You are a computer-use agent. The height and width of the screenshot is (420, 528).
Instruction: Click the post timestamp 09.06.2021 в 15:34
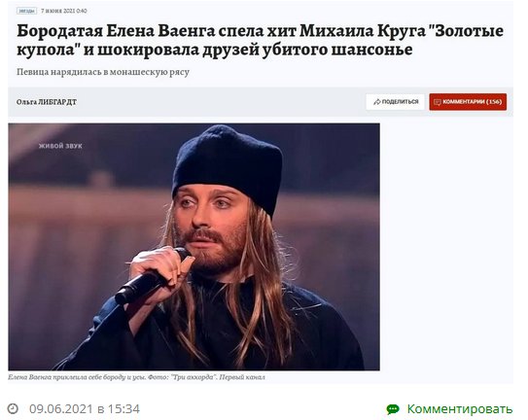point(85,409)
